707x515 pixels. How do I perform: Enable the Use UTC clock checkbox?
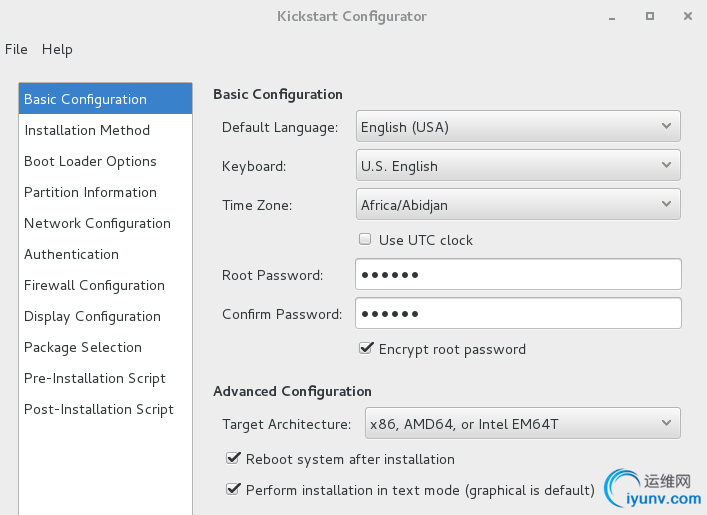(x=366, y=240)
